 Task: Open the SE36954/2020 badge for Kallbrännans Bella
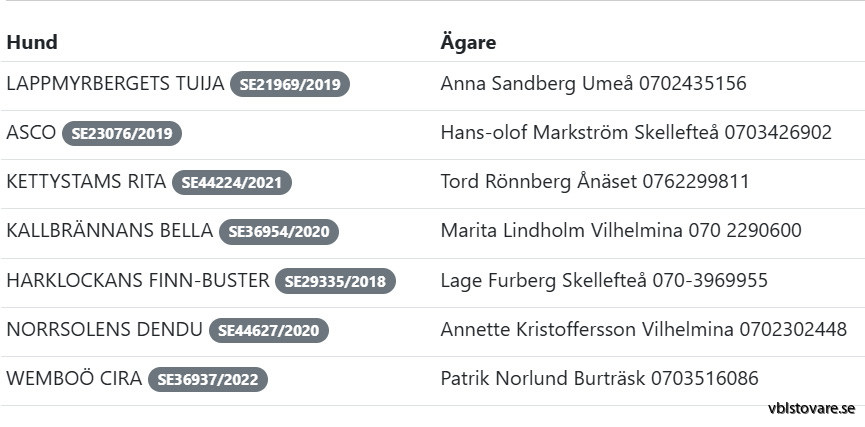point(279,232)
